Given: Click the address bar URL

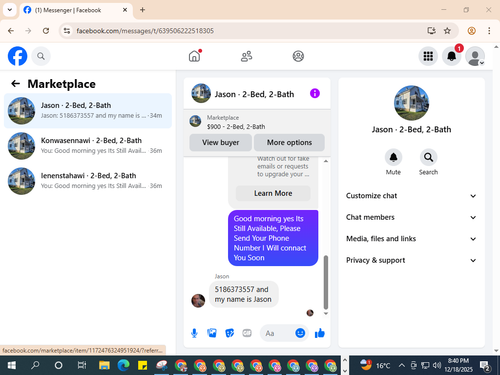Looking at the screenshot, I should [x=145, y=31].
